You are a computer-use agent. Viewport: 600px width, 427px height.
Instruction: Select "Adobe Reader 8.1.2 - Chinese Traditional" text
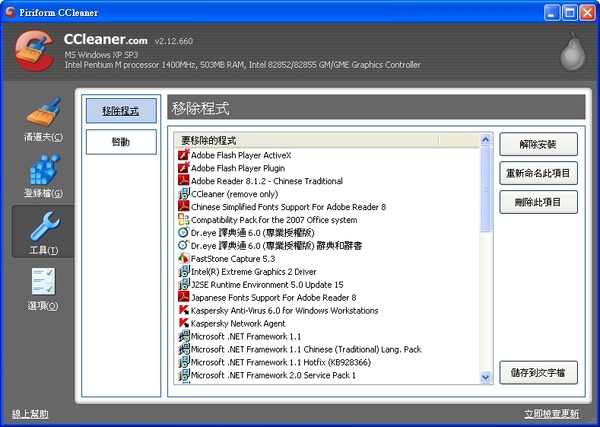(267, 181)
